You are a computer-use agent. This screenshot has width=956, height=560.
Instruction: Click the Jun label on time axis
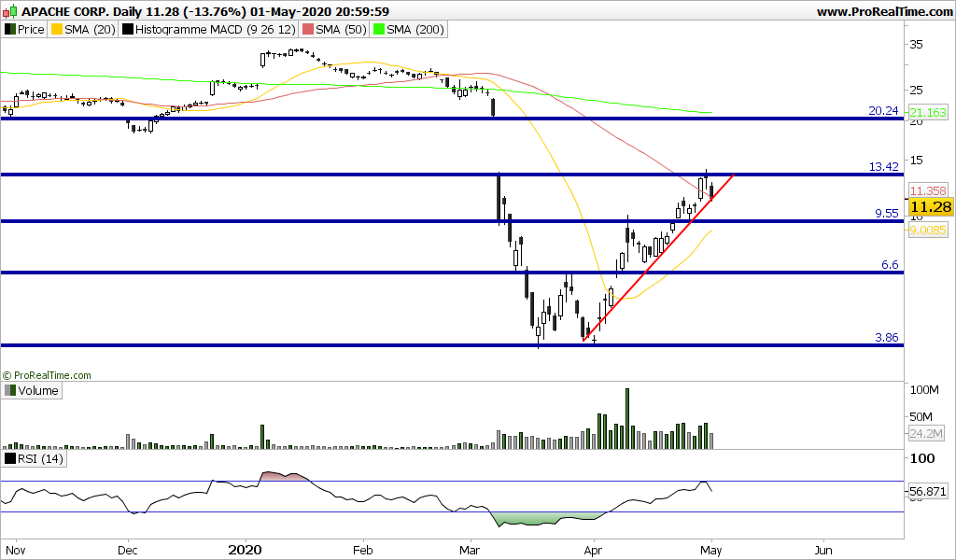823,551
